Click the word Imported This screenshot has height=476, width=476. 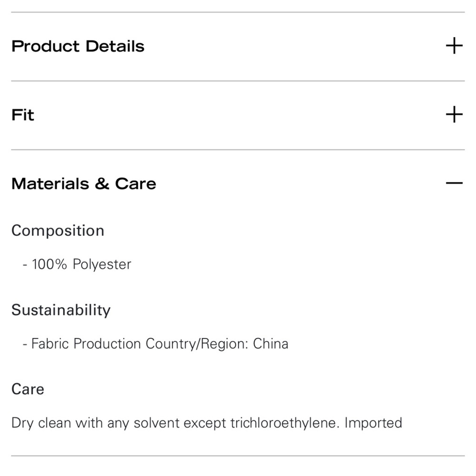[373, 423]
